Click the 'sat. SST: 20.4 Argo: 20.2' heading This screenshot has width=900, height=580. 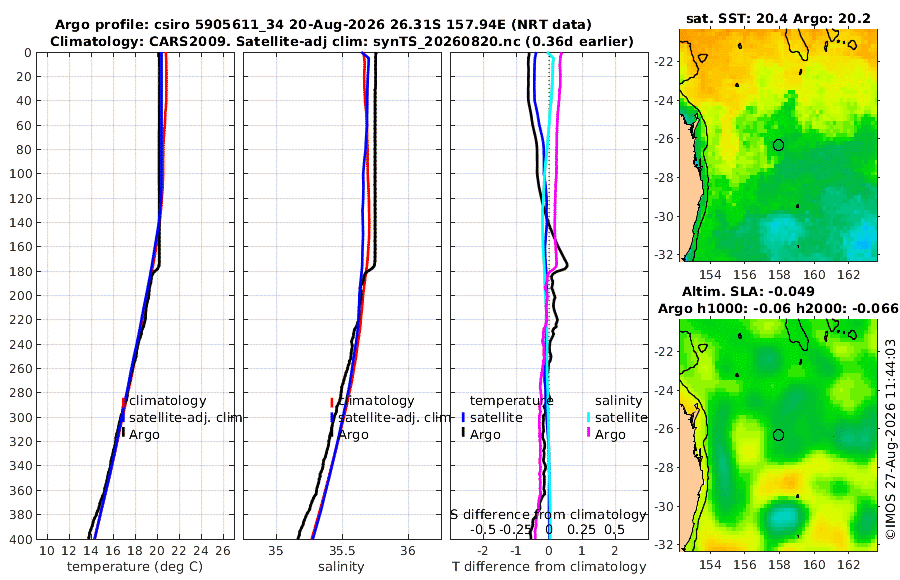click(x=778, y=19)
